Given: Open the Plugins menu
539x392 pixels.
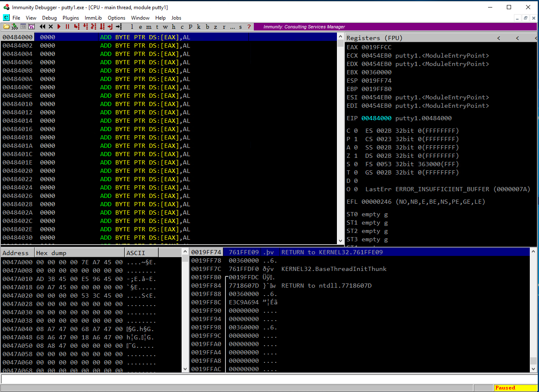Looking at the screenshot, I should [x=71, y=18].
